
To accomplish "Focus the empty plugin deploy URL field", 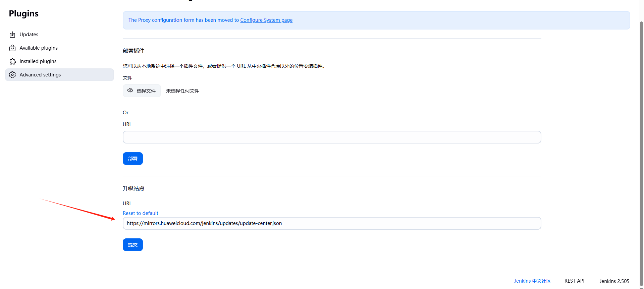I will pyautogui.click(x=332, y=137).
